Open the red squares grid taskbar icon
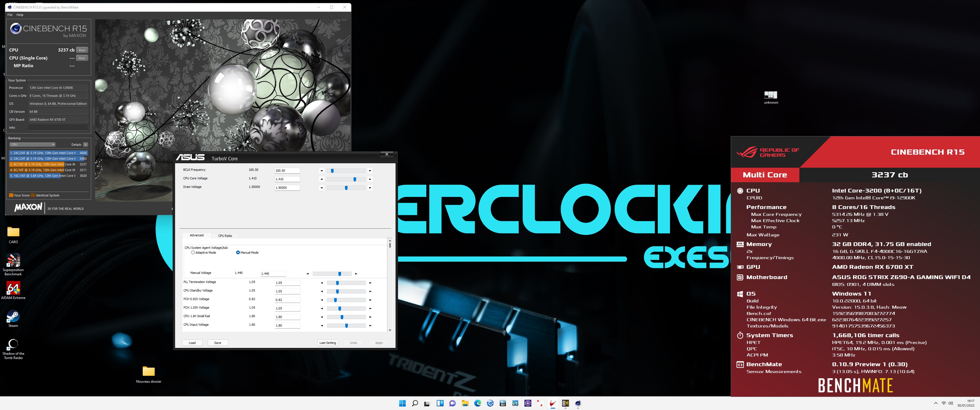 [x=540, y=403]
